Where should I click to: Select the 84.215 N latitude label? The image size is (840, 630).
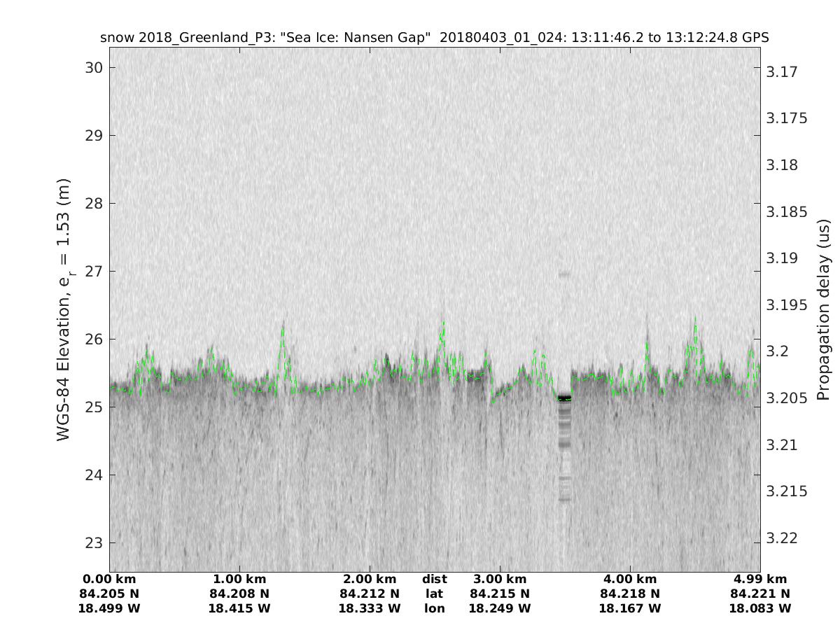500,594
